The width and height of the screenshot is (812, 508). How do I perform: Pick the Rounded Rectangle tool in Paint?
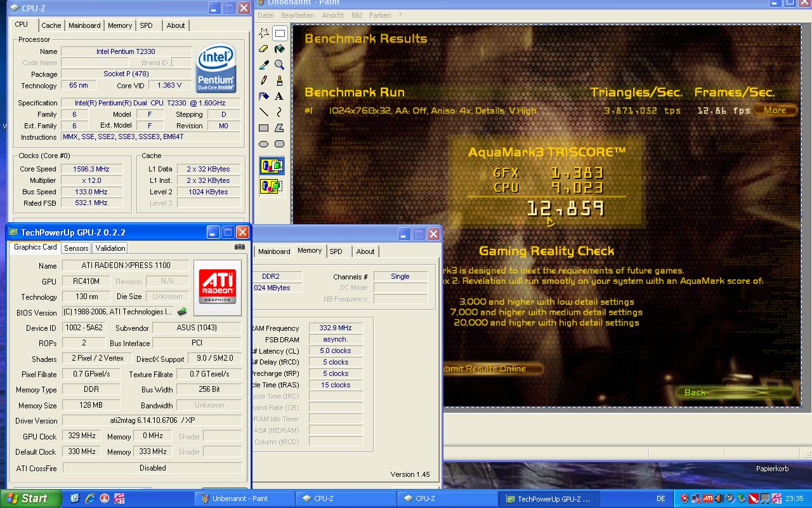pos(280,144)
